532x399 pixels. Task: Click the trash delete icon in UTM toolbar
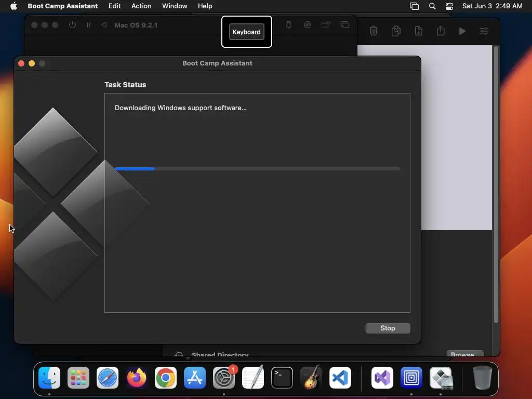373,31
